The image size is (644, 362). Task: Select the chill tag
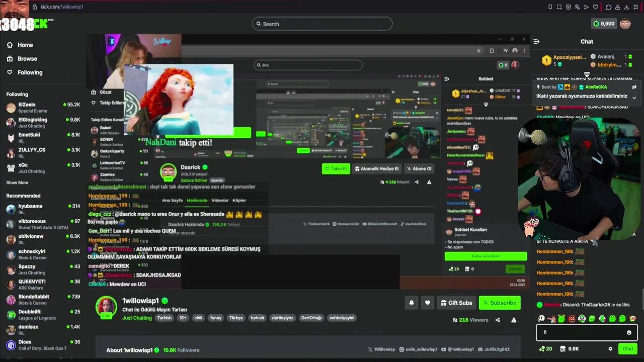coord(198,318)
